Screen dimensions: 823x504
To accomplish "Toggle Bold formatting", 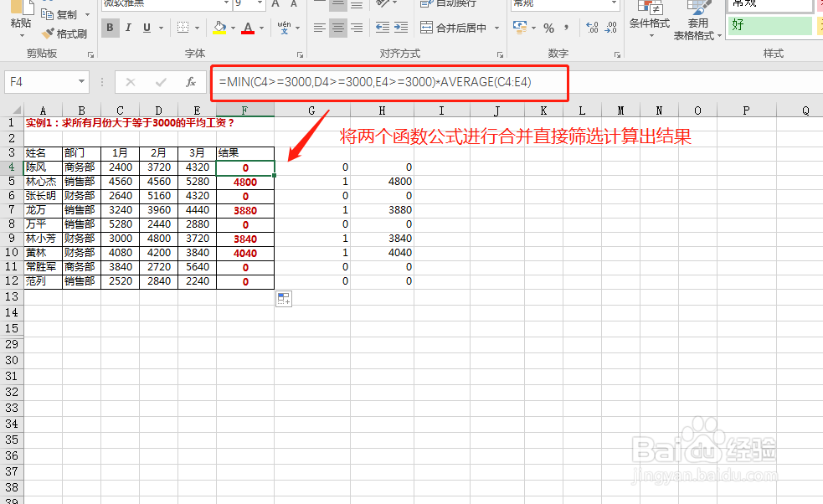I will point(110,28).
